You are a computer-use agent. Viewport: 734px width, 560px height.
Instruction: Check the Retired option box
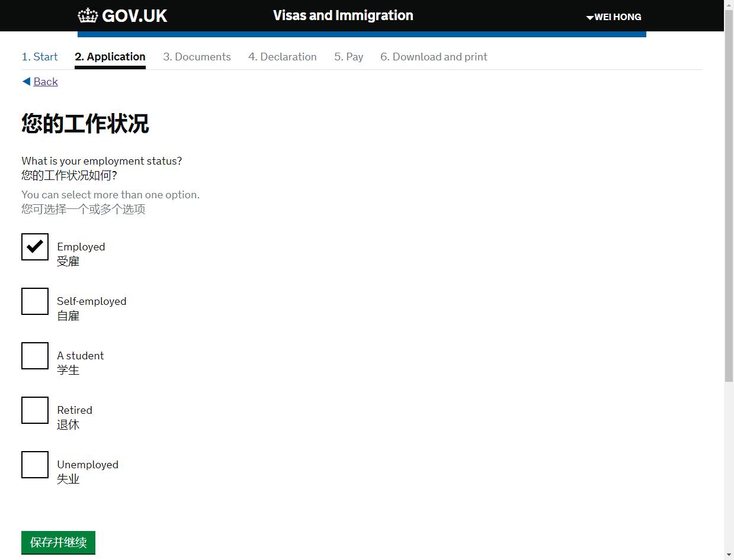tap(35, 410)
